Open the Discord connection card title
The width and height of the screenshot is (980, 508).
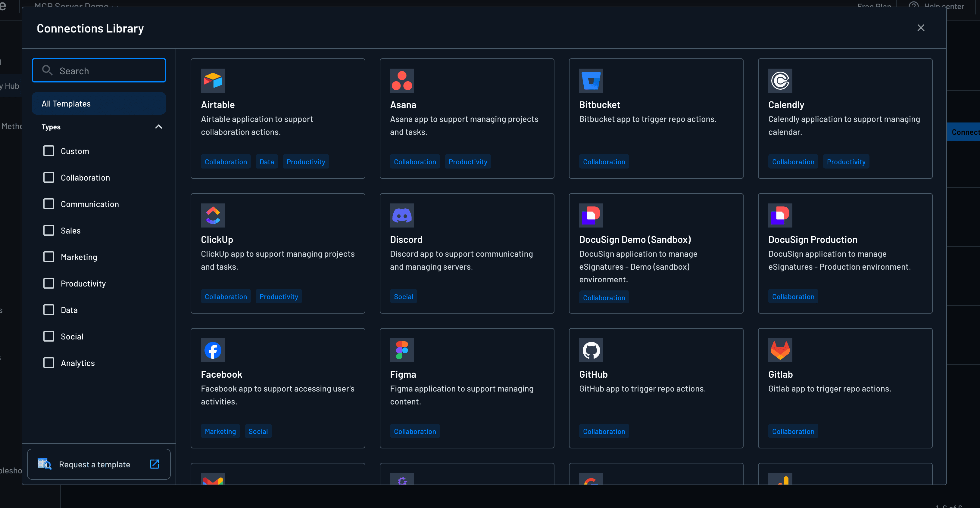point(406,240)
